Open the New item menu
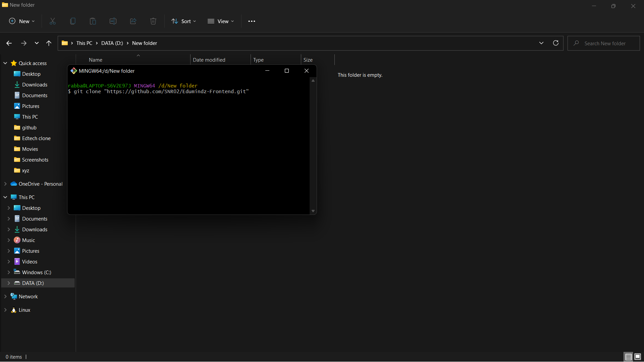Image resolution: width=644 pixels, height=362 pixels. coord(22,21)
